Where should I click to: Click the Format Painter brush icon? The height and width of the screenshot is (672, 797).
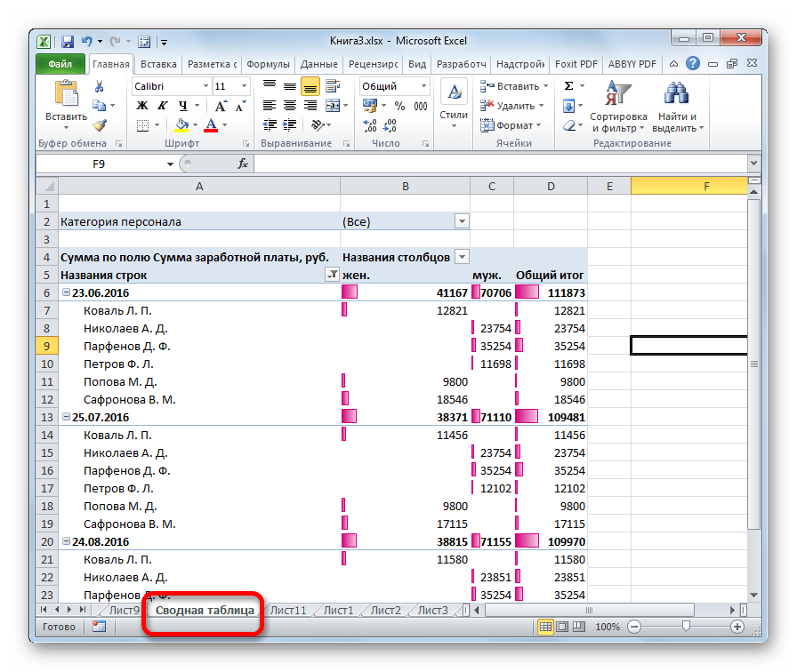(100, 125)
